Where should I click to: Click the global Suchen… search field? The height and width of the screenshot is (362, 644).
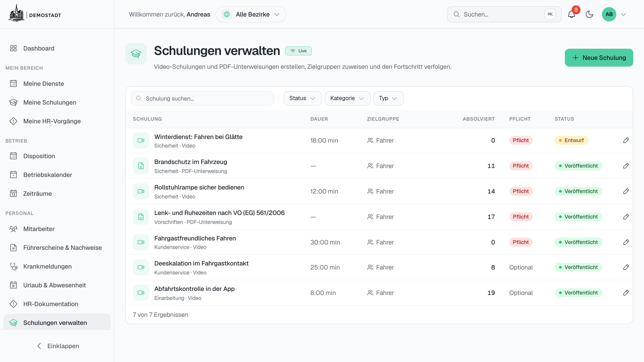504,14
